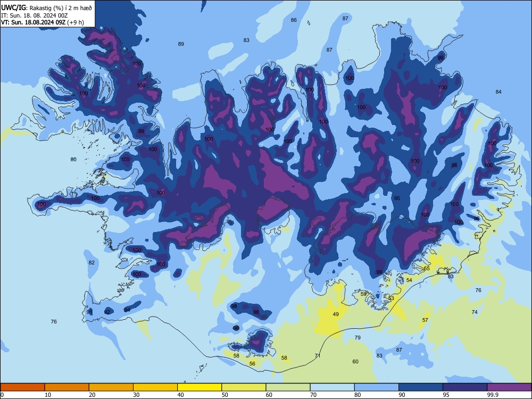Click the purple above-99.9% legend swatch
Screen dimensions: 532x399
(x=509, y=387)
